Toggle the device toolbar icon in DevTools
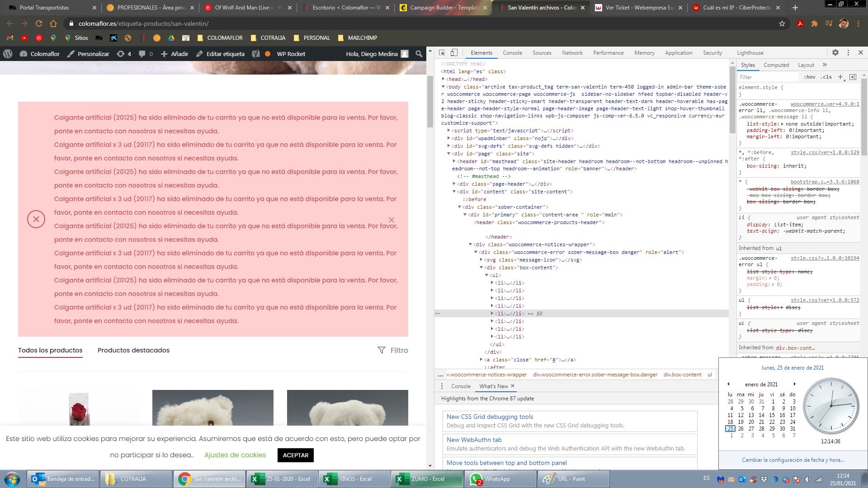Image resolution: width=868 pixels, height=488 pixels. click(454, 53)
